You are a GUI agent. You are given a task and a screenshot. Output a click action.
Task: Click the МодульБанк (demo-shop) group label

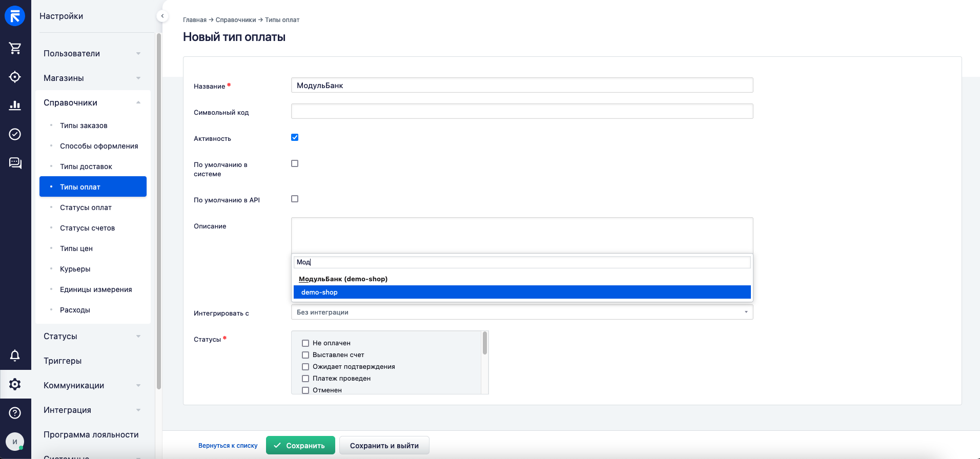click(x=343, y=279)
